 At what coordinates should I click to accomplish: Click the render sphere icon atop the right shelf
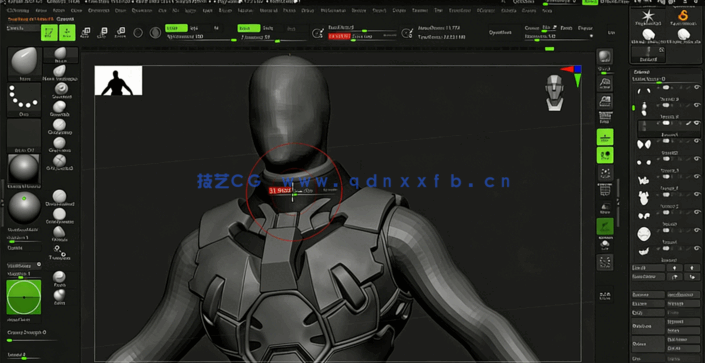(605, 57)
